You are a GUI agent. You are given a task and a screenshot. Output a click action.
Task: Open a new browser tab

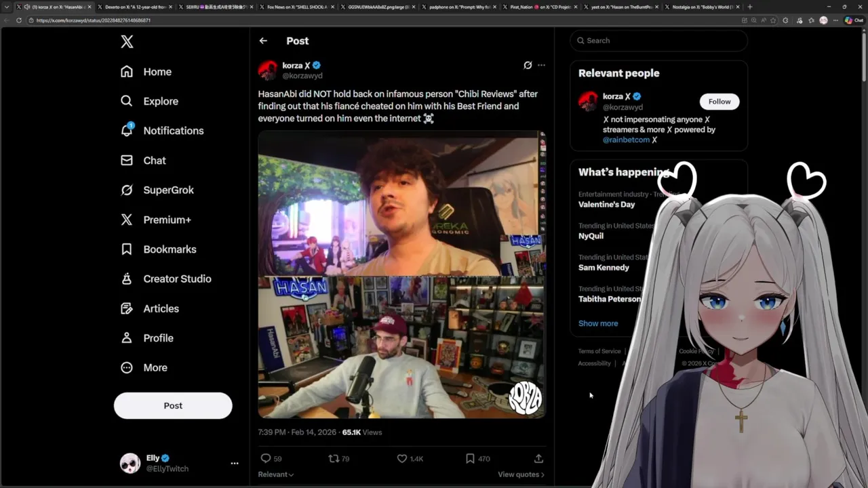[x=749, y=7]
